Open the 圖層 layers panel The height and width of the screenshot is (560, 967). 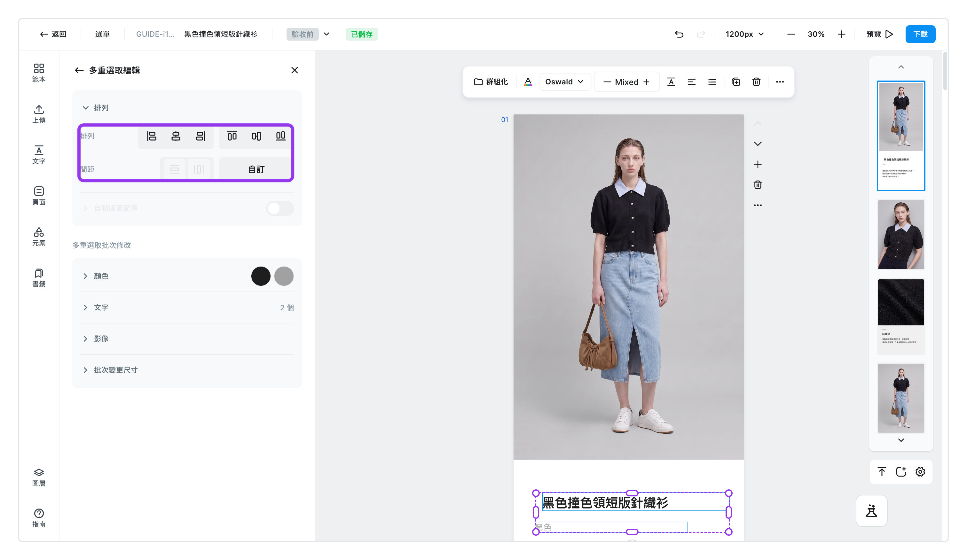tap(39, 477)
